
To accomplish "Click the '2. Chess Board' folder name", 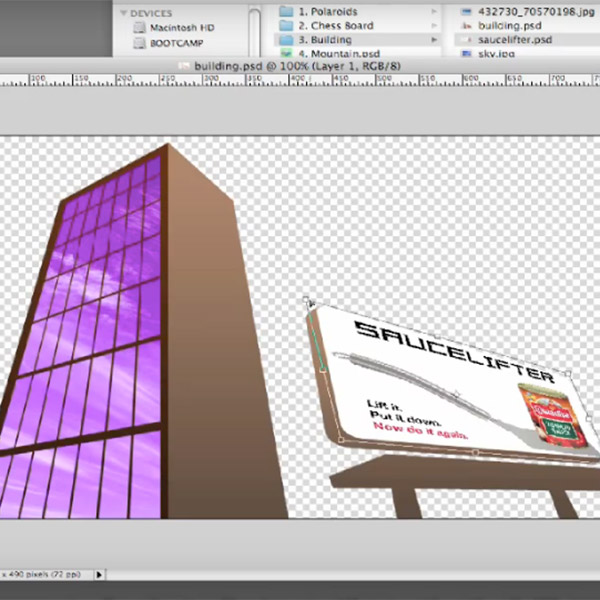I will click(x=336, y=26).
